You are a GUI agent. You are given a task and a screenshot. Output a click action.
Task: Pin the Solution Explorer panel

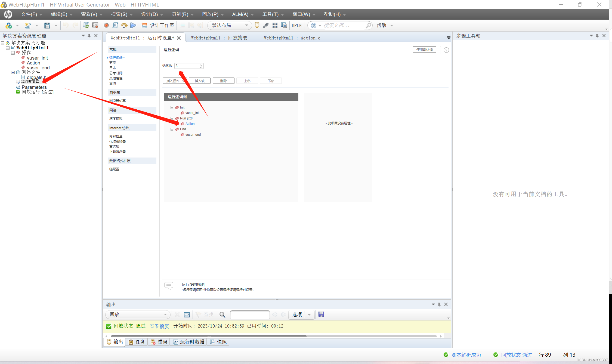tap(89, 36)
